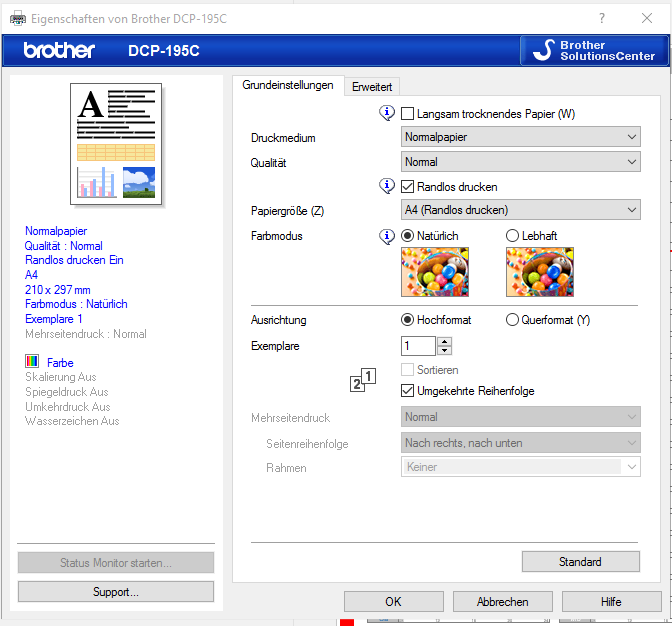The image size is (672, 626).
Task: Enable Langsam trocknendes Papier checkbox
Action: click(407, 114)
